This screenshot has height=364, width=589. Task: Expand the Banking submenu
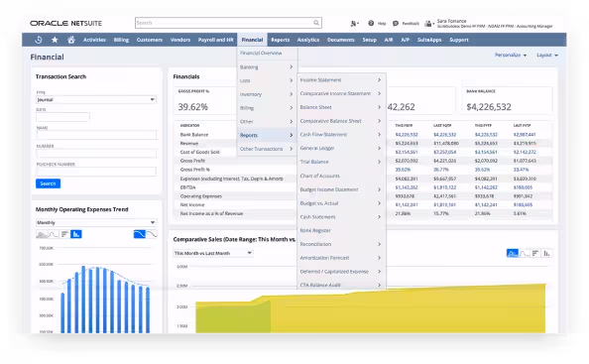[267, 66]
